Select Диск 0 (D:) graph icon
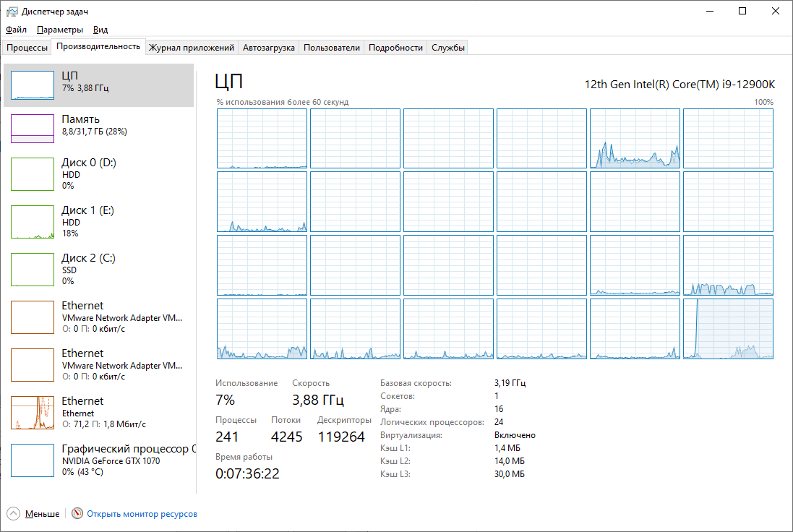 coord(33,174)
